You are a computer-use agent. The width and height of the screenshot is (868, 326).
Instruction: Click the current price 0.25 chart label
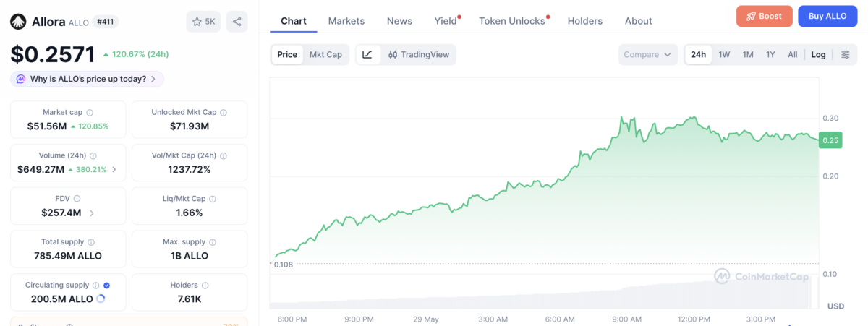tap(830, 140)
